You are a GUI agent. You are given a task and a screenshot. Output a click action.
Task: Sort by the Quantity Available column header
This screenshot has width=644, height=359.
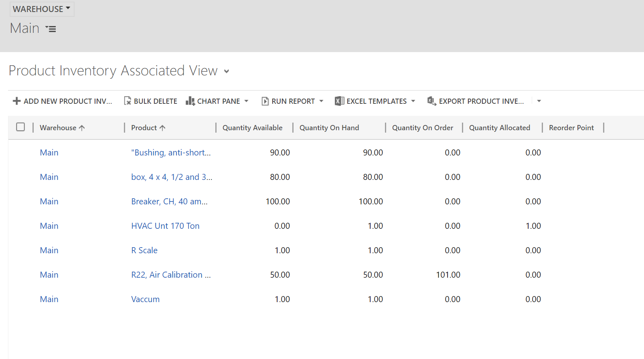pos(252,128)
